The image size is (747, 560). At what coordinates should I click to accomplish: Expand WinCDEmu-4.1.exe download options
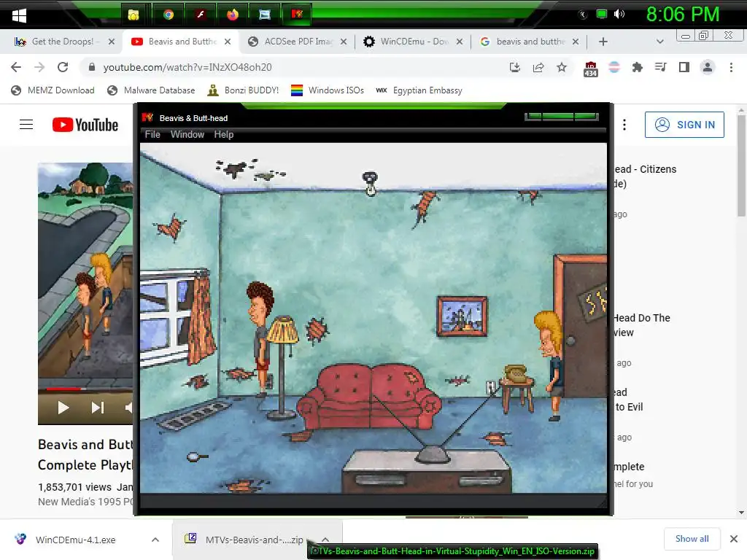coord(155,540)
